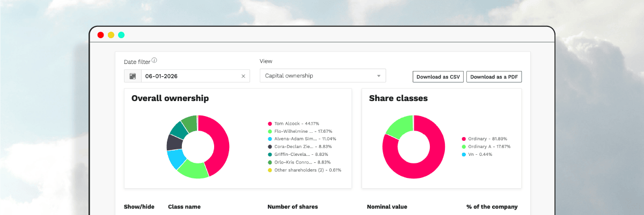This screenshot has height=215, width=644.
Task: Click Download as a PDF button
Action: coord(494,77)
